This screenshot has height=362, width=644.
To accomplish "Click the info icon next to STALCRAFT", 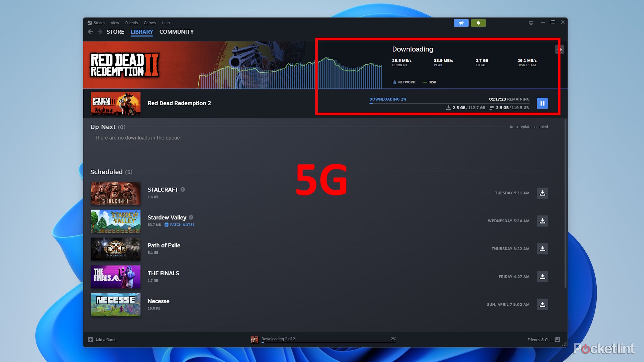I will point(183,190).
